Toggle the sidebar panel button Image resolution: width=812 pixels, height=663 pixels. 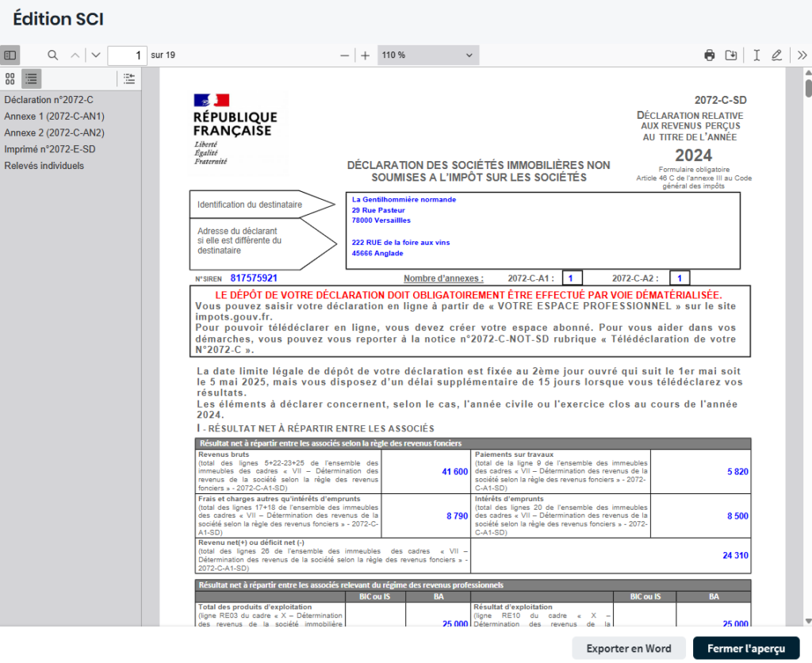pyautogui.click(x=10, y=56)
